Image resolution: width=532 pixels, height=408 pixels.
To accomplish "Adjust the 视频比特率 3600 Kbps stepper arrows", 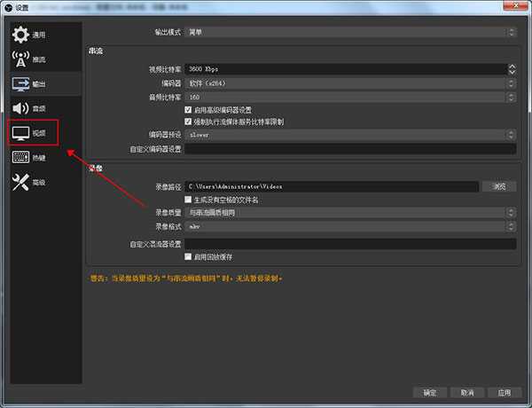I will tap(512, 68).
